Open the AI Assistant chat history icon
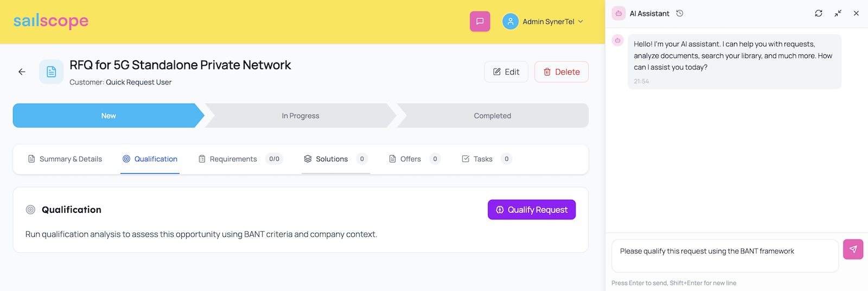 pos(680,14)
